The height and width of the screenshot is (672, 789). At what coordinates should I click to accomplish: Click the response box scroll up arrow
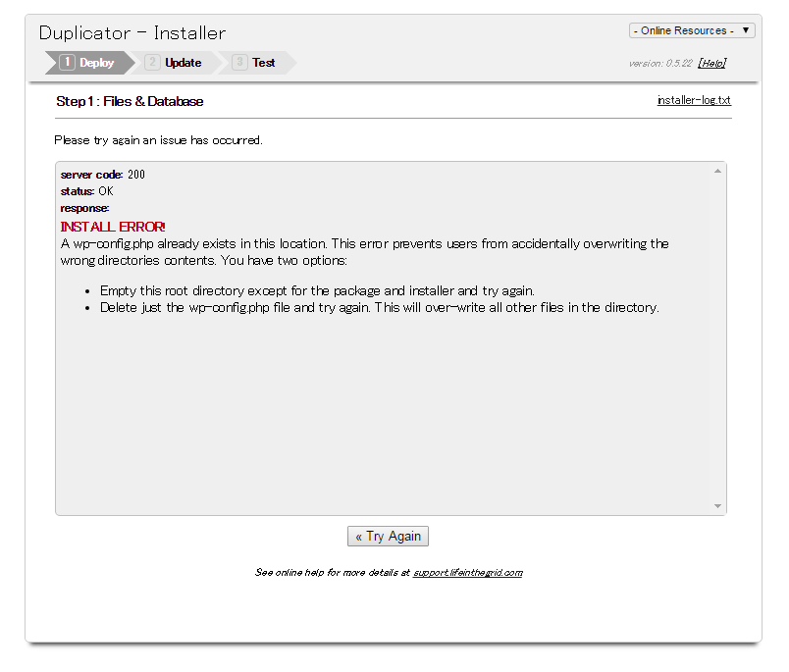(x=717, y=172)
